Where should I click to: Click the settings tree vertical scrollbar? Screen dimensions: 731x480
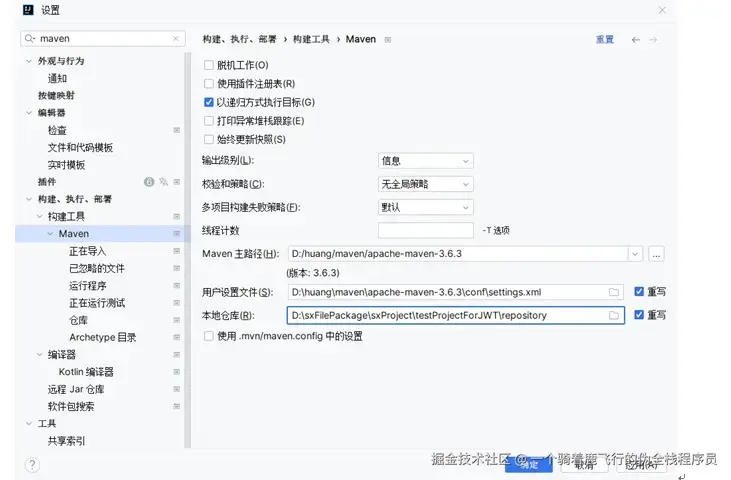click(188, 250)
